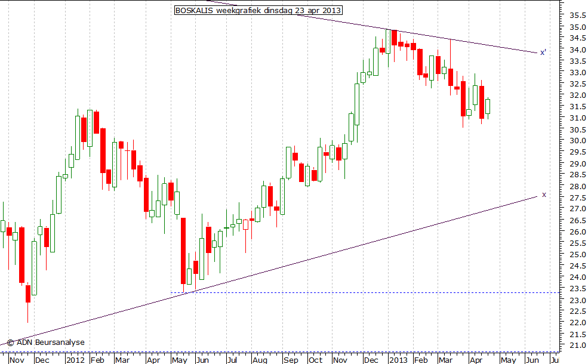Click the 29.5 price axis label
588x364 pixels.
(577, 152)
